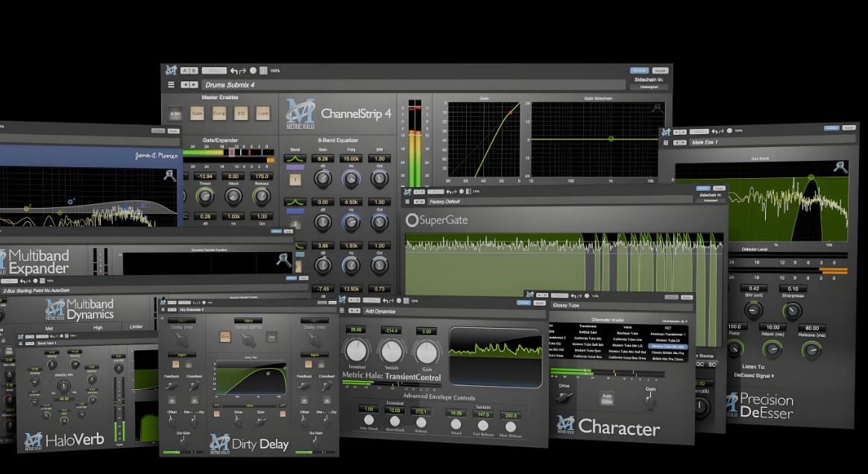Click the Metric Halo logo in DeEsser toolbar

point(666,132)
